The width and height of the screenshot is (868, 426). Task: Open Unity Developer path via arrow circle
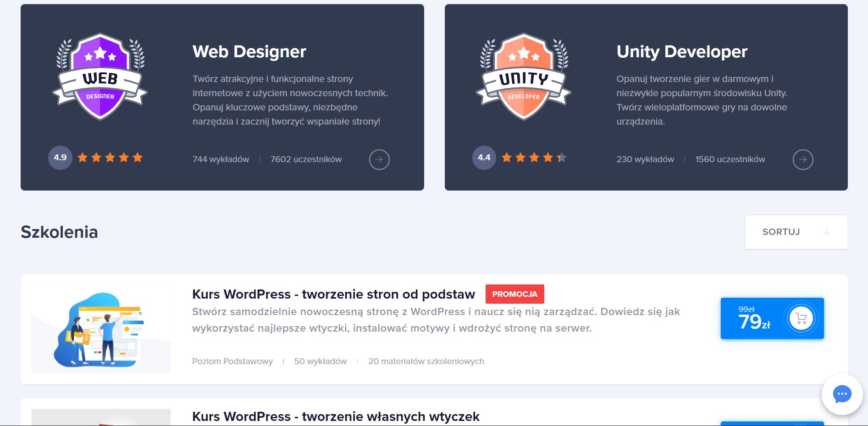click(803, 159)
